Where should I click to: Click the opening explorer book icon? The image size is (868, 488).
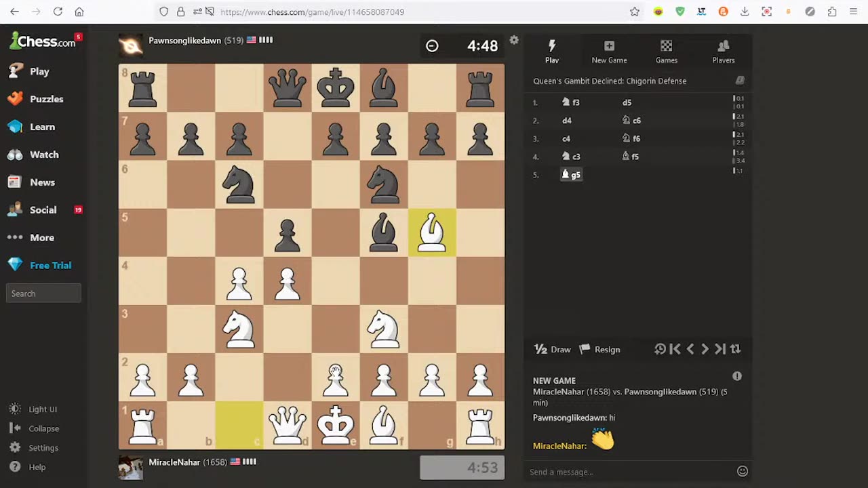(740, 81)
